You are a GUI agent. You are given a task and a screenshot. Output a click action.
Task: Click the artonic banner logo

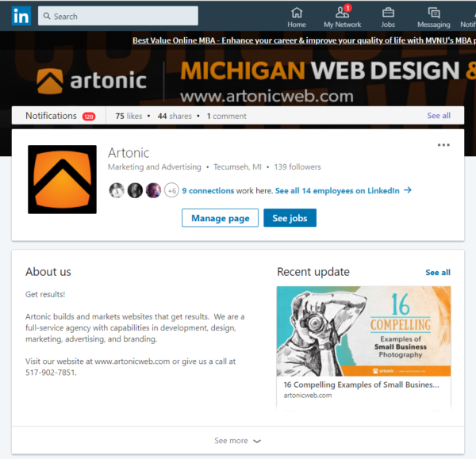[91, 81]
